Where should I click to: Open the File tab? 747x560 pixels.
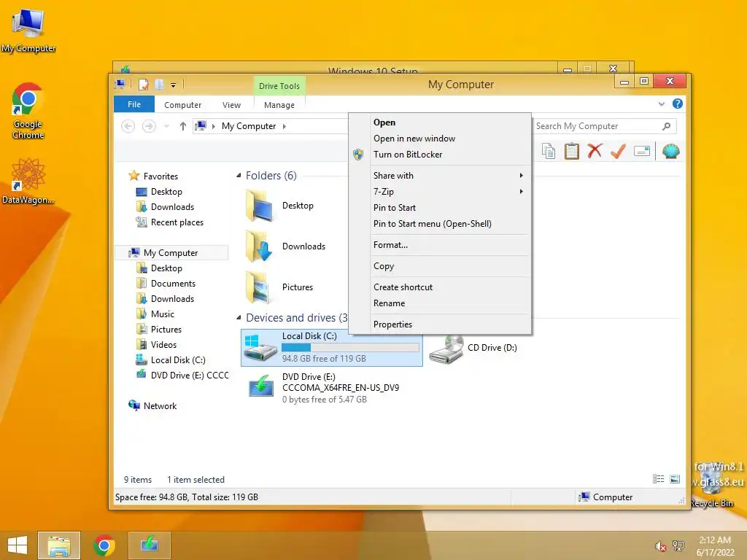point(134,104)
